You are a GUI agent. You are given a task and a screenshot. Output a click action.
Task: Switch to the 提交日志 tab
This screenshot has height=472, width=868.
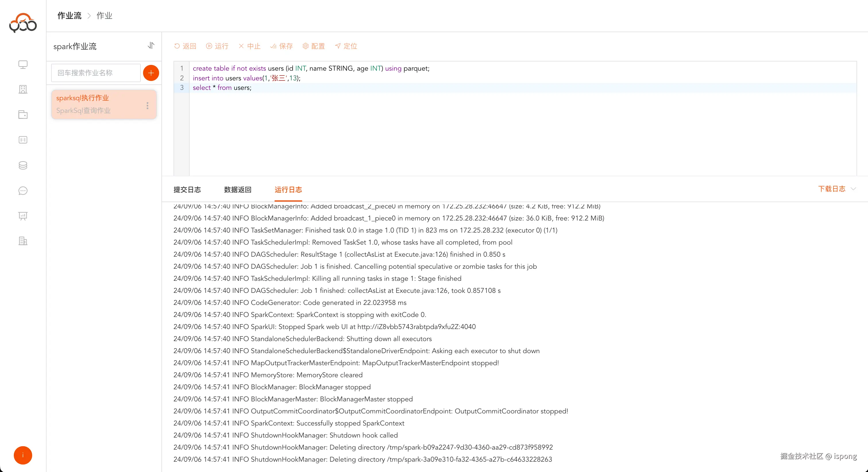187,190
